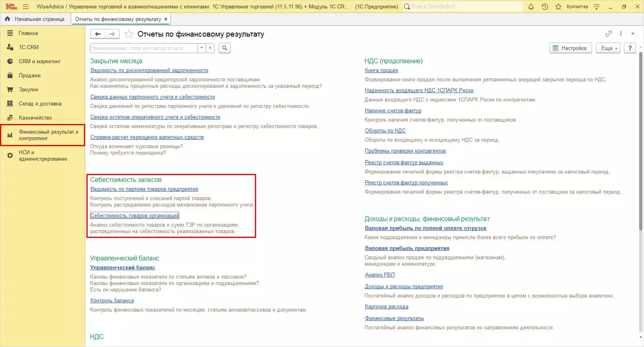The height and width of the screenshot is (347, 644).
Task: Click the 1C logo icon
Action: pos(11,6)
